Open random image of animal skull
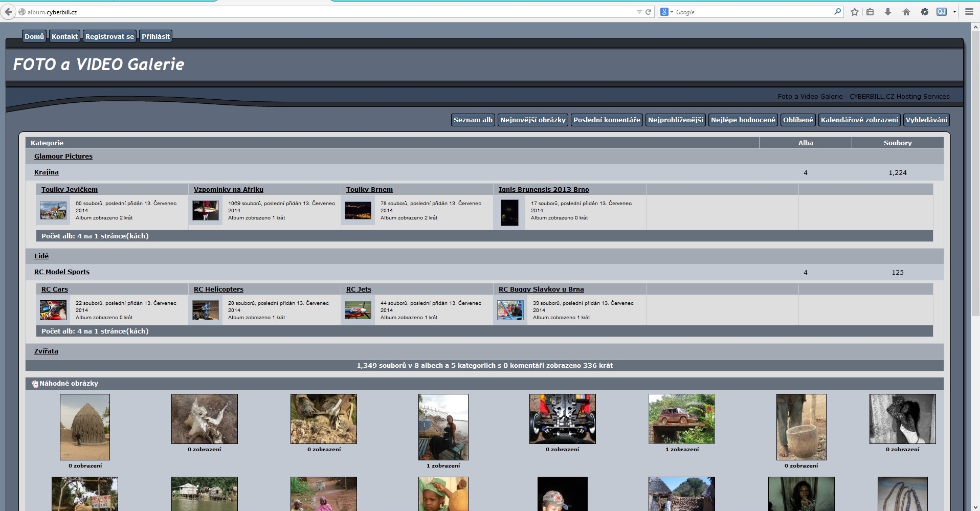Viewport: 980px width, 511px height. [205, 419]
